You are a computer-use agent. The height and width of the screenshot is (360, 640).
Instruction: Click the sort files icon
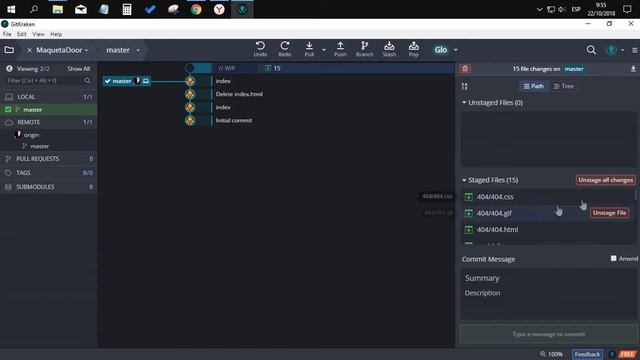tap(464, 87)
